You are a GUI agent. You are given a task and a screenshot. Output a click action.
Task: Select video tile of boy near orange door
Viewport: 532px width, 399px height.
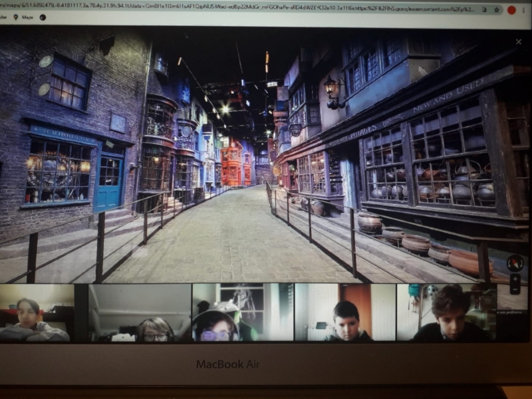tap(345, 313)
